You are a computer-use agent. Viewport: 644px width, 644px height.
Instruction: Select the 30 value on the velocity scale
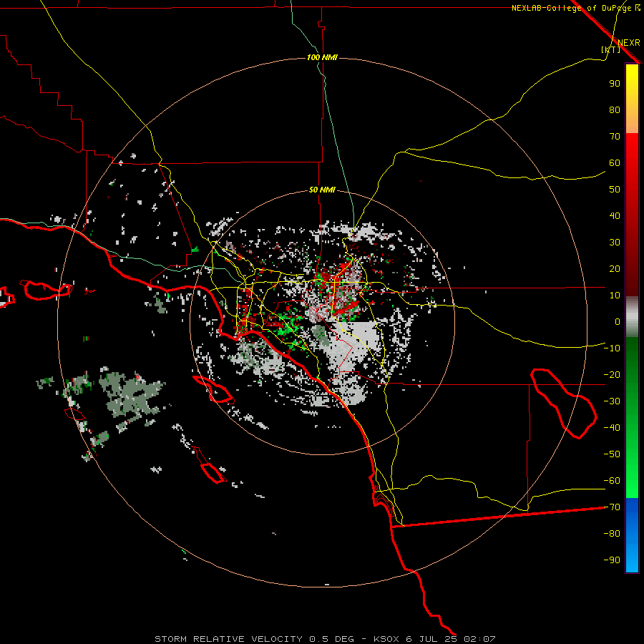(x=615, y=243)
